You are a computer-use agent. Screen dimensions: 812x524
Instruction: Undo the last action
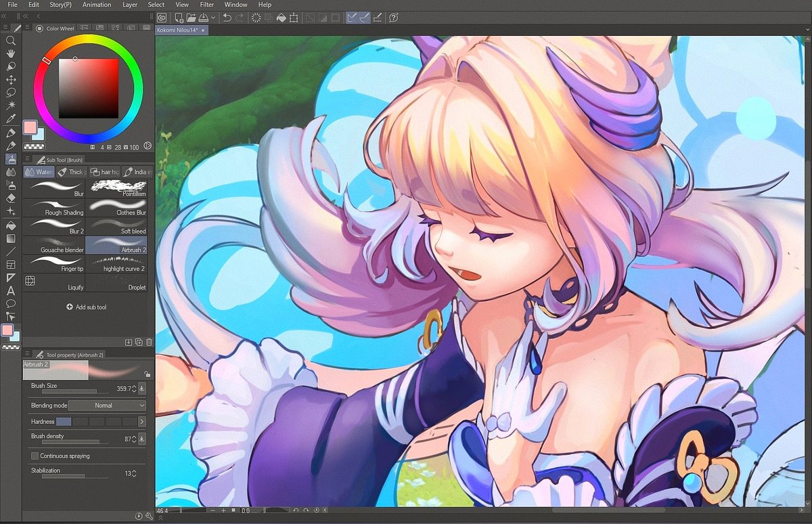pyautogui.click(x=227, y=17)
